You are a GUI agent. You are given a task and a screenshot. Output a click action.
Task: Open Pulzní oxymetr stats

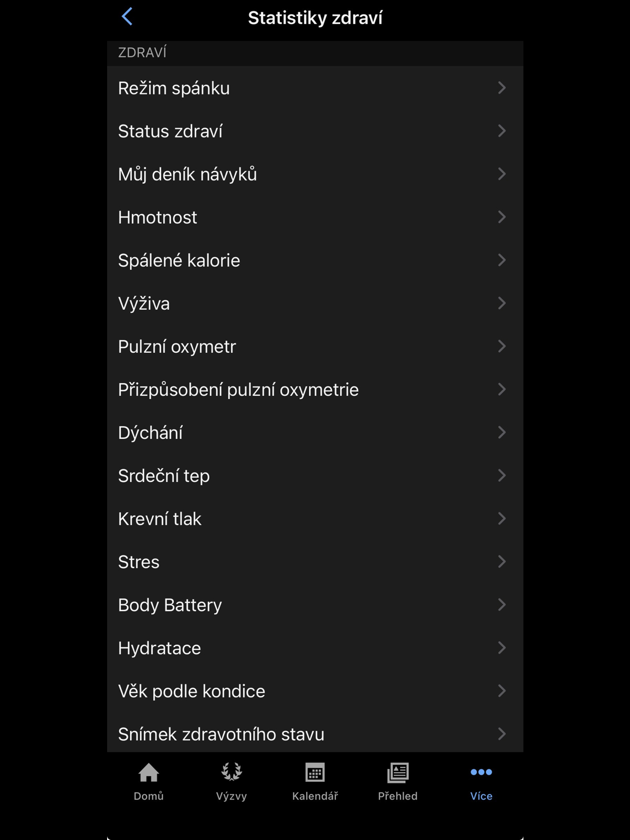pyautogui.click(x=177, y=346)
